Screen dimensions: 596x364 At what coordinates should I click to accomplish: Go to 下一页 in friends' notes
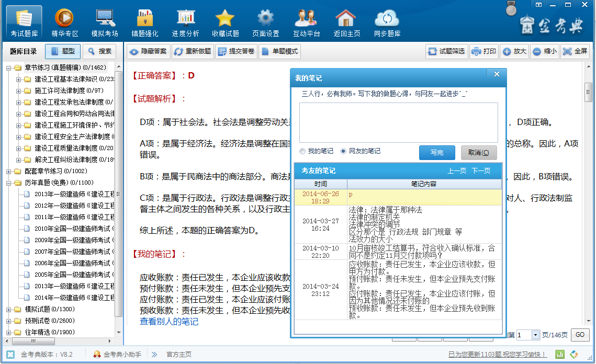click(481, 171)
